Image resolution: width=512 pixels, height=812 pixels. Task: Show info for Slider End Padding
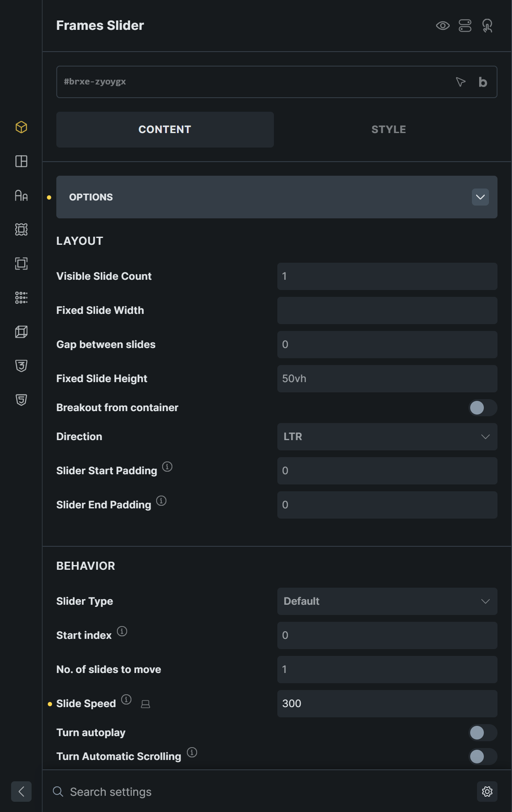(x=161, y=501)
